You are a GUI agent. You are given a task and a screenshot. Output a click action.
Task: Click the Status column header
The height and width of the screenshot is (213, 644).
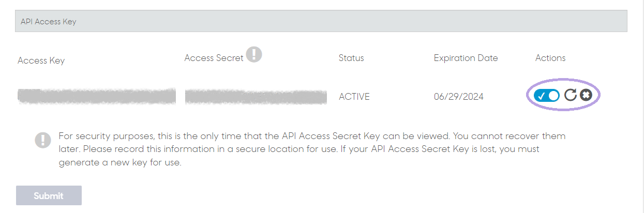pyautogui.click(x=351, y=58)
